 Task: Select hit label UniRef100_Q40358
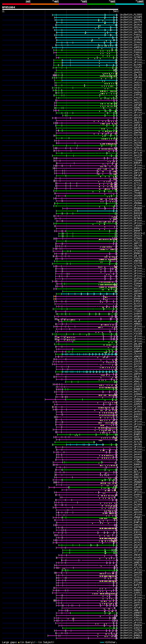[x=131, y=32]
